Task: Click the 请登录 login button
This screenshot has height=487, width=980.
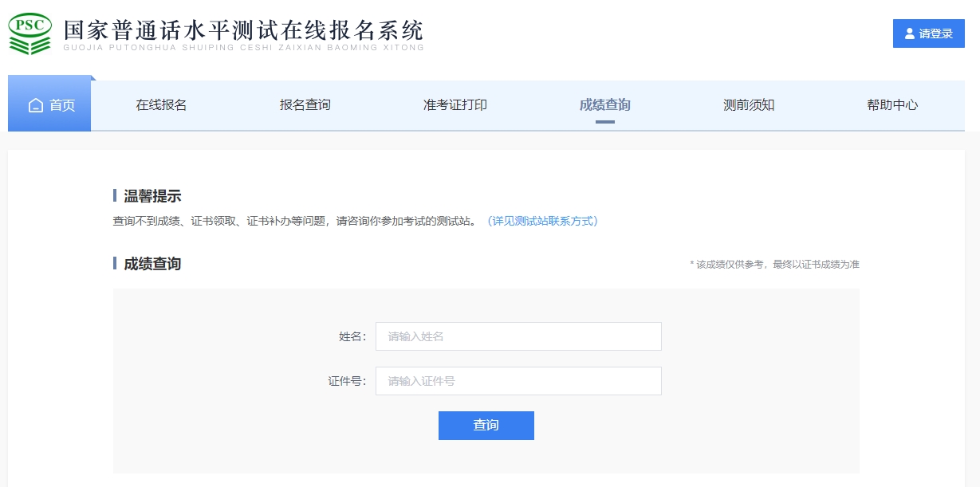Action: click(928, 33)
